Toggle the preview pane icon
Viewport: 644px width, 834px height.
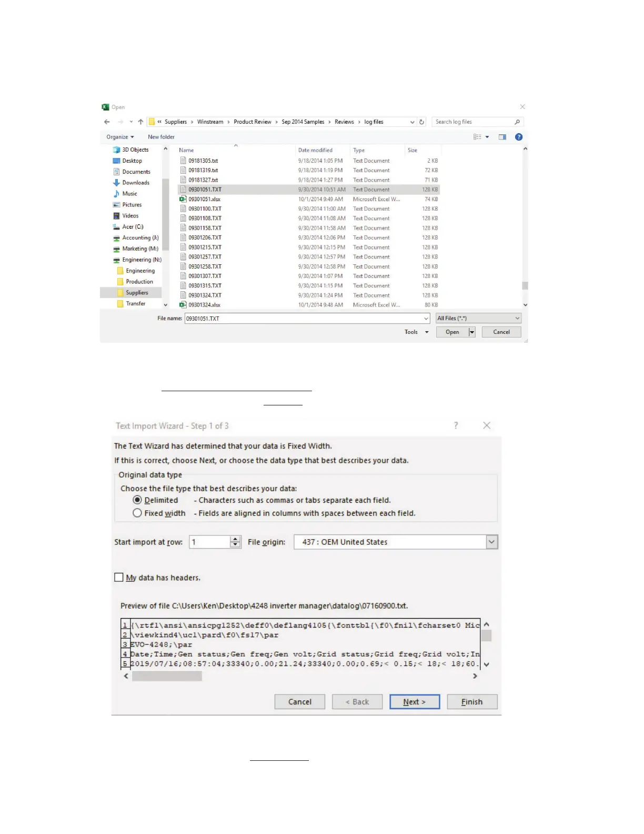tap(502, 137)
